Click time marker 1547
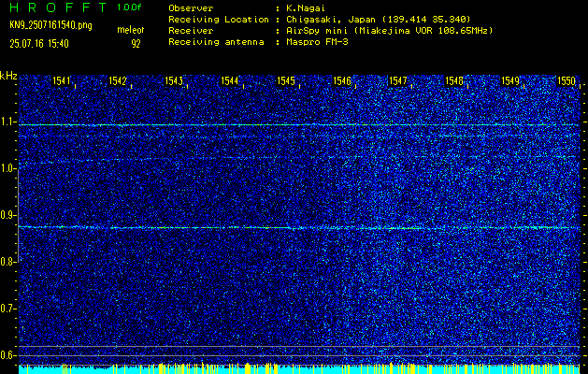 398,80
